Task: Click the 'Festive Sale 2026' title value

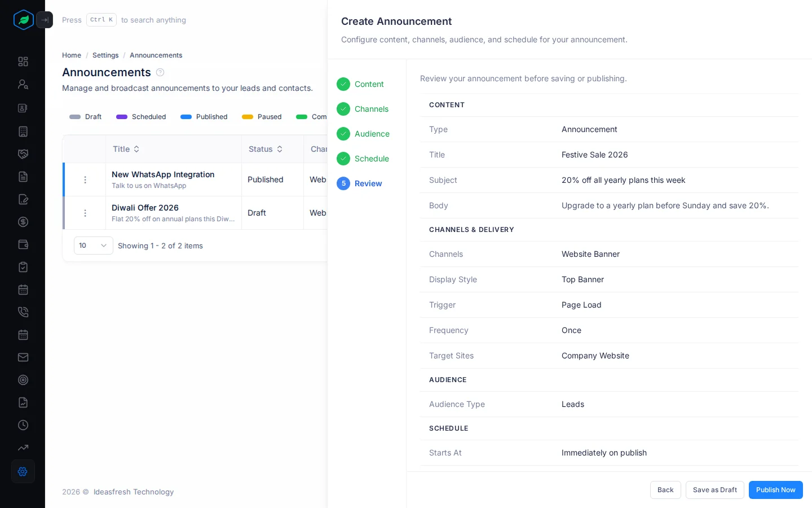Action: click(595, 155)
